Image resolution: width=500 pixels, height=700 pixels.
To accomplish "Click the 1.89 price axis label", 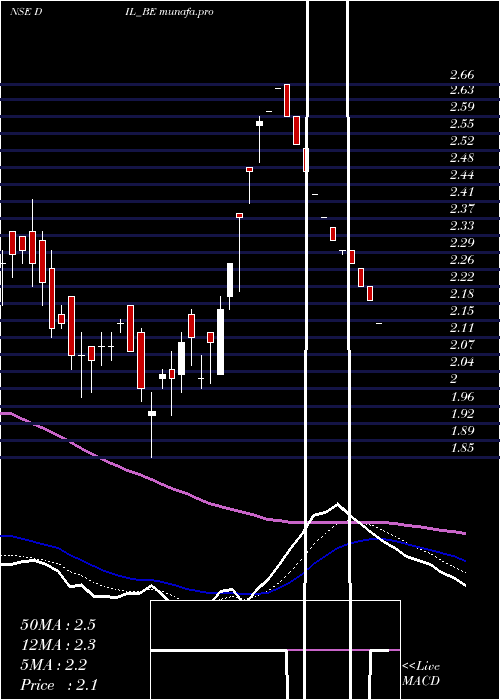I will [462, 431].
